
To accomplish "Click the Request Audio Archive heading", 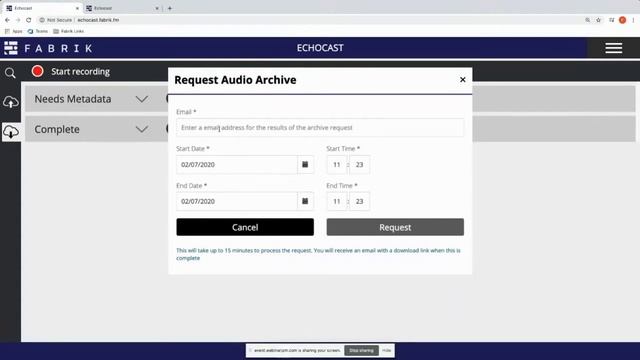I will pyautogui.click(x=235, y=80).
